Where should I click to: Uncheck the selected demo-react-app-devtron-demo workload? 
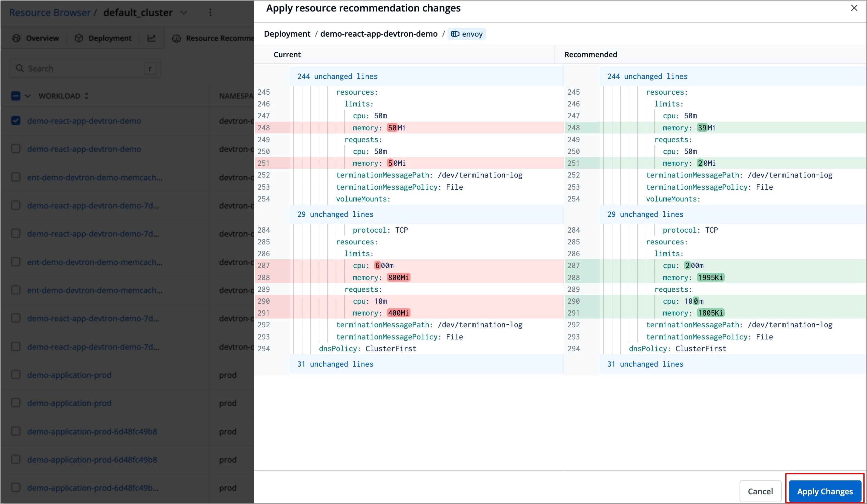coord(15,121)
